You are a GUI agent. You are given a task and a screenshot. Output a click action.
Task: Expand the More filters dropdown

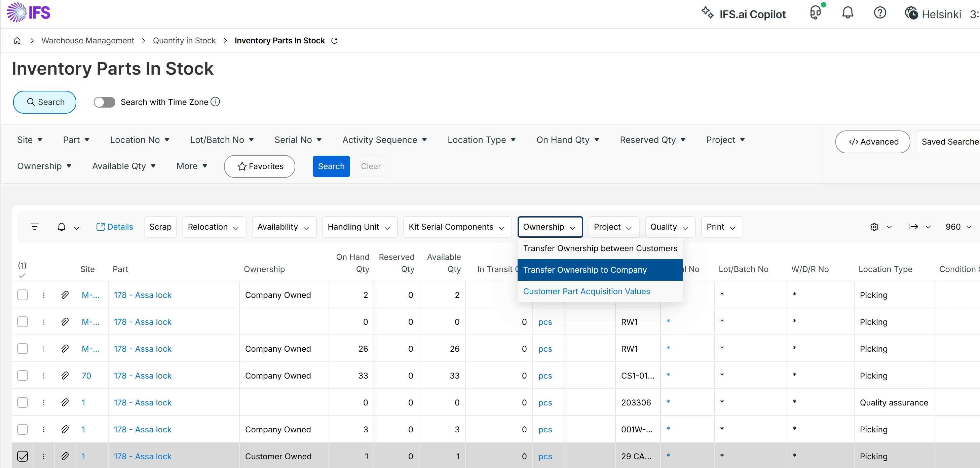(191, 166)
